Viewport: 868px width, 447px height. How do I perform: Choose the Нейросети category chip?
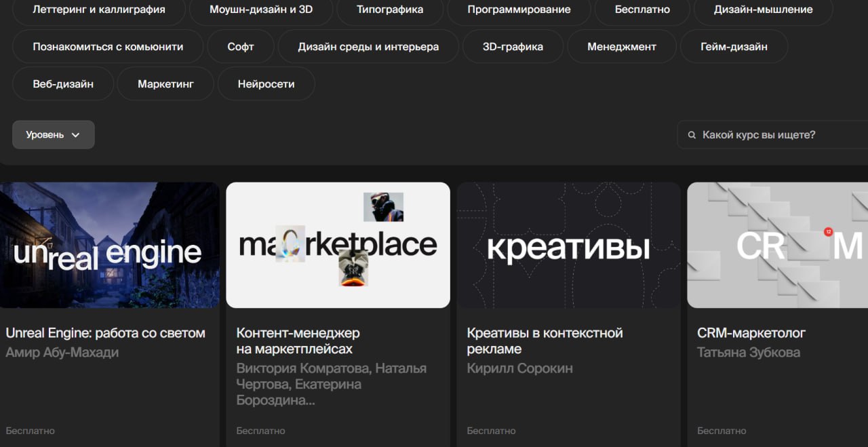(266, 84)
